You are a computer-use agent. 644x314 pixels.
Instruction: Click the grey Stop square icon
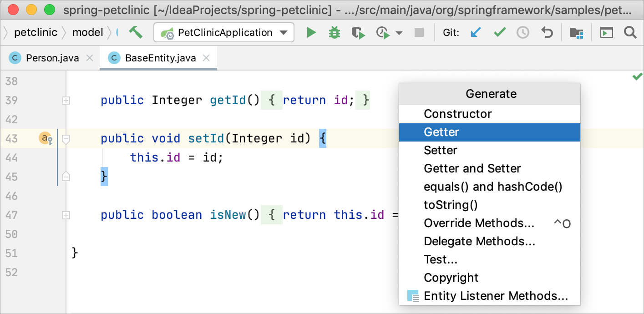point(419,32)
